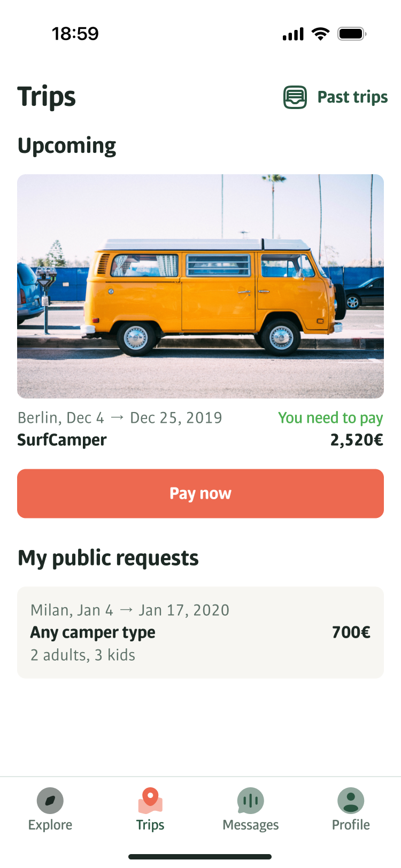Open the Past trips link

click(352, 97)
